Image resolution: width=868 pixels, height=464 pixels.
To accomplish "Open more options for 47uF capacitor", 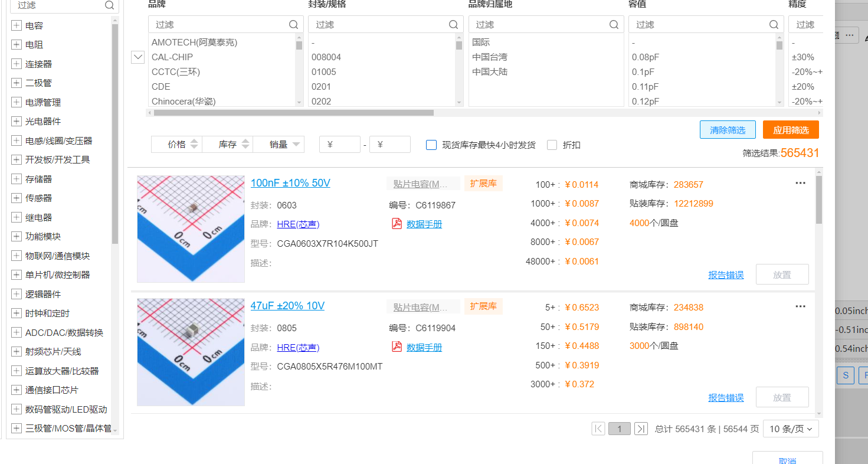I will (x=800, y=306).
